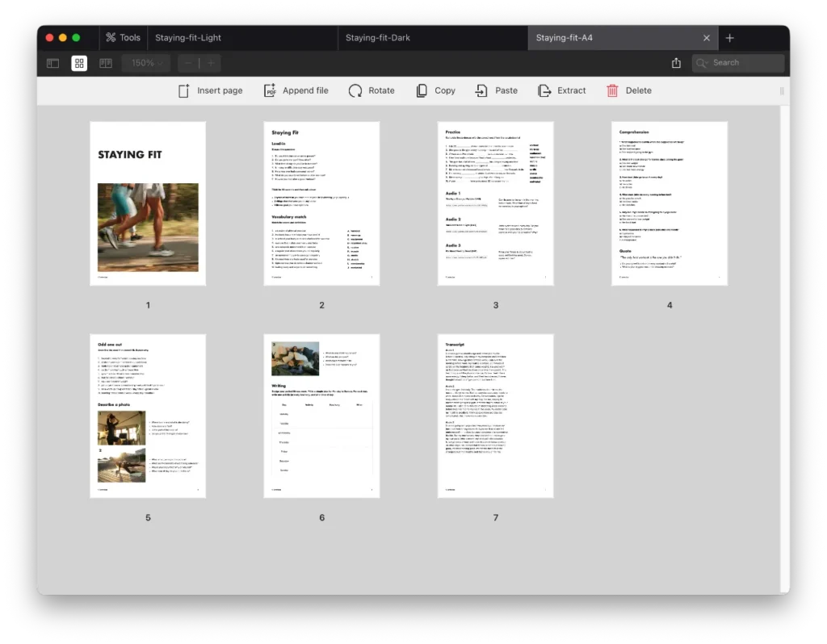This screenshot has width=827, height=644.
Task: Click the Paste pages icon
Action: coord(481,90)
